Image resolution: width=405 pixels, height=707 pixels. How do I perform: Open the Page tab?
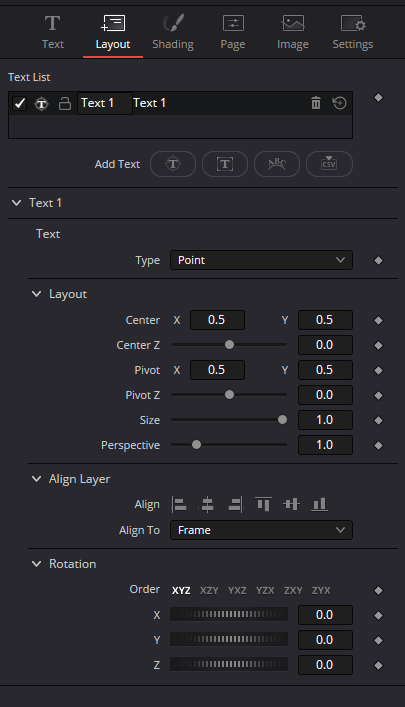click(233, 32)
